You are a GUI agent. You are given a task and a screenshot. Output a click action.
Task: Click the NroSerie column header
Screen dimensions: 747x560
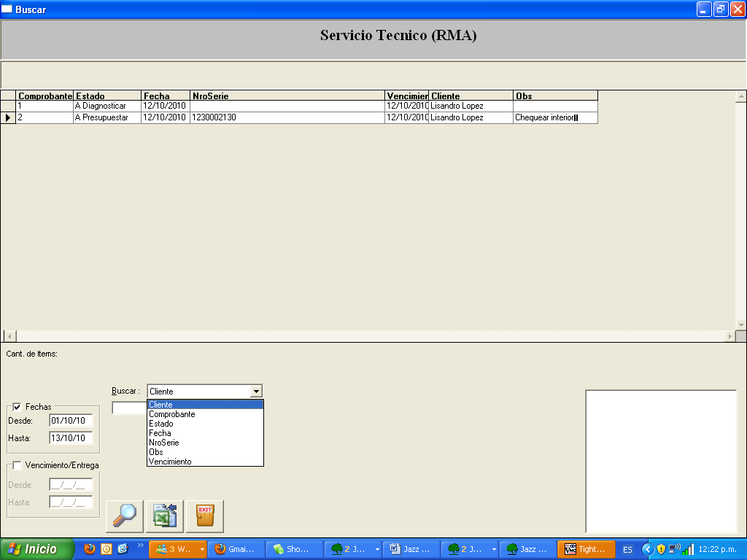click(x=287, y=96)
